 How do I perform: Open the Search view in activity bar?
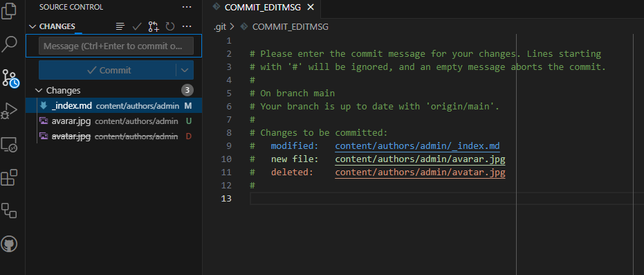(x=10, y=44)
